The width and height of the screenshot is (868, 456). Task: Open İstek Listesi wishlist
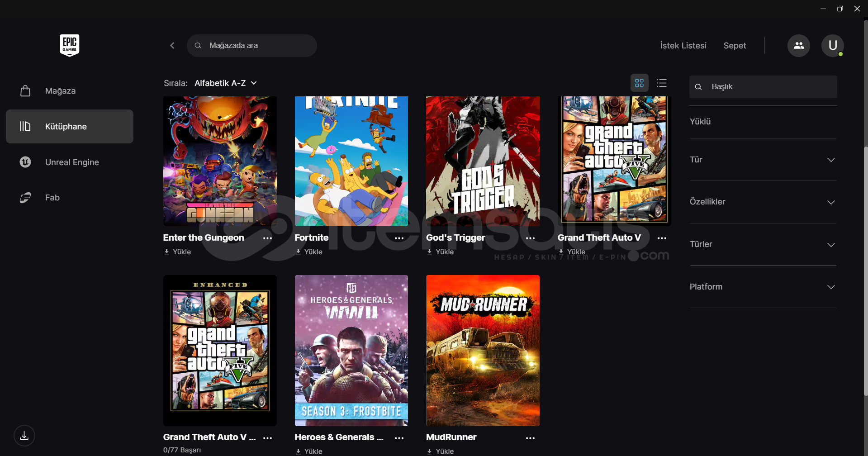pos(683,46)
